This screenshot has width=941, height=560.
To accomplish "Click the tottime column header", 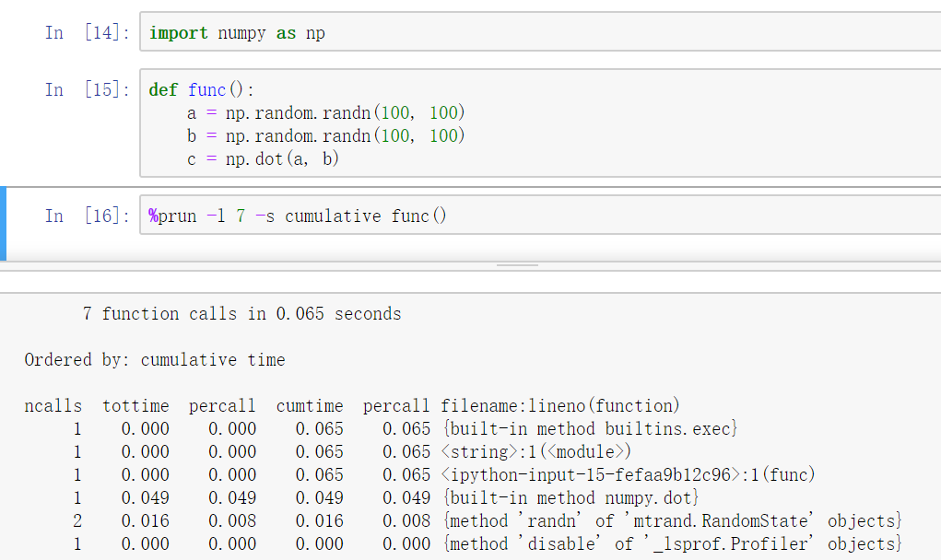I will pyautogui.click(x=135, y=405).
